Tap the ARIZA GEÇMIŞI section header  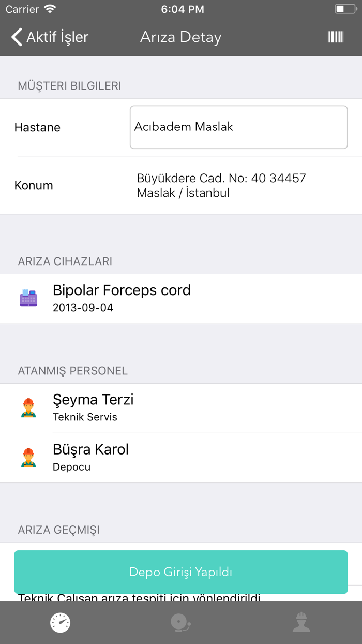point(58,530)
